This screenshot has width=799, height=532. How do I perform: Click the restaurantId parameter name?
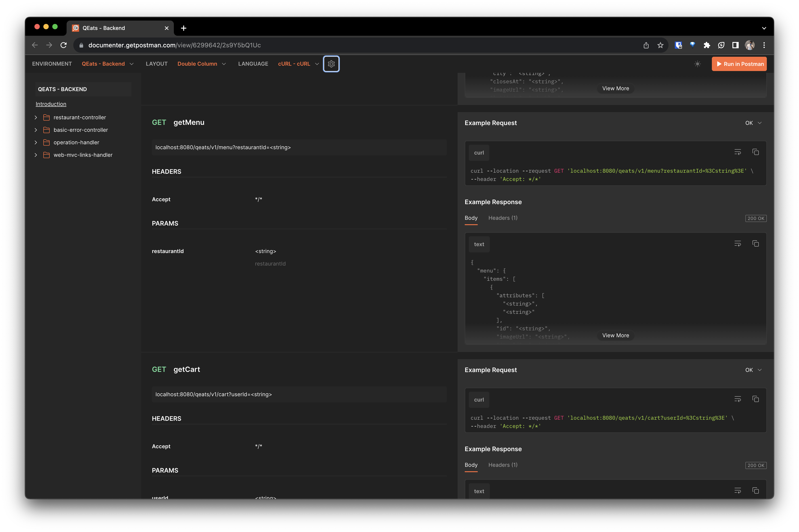[168, 251]
